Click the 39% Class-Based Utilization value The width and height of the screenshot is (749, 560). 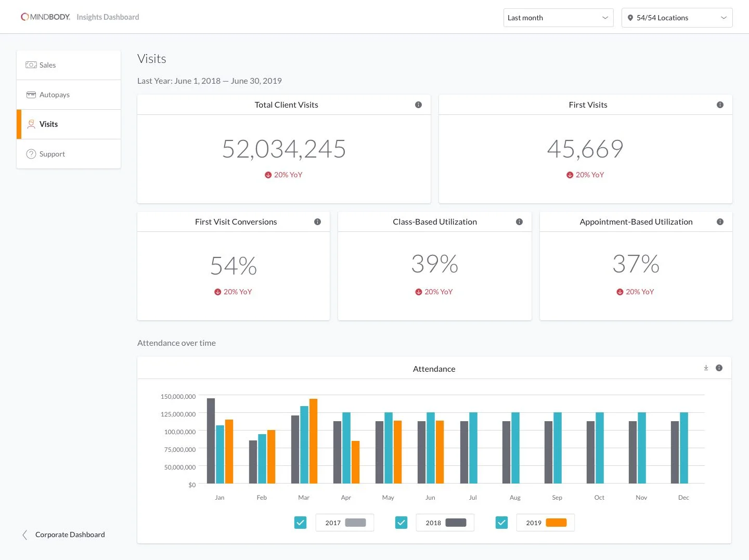435,264
